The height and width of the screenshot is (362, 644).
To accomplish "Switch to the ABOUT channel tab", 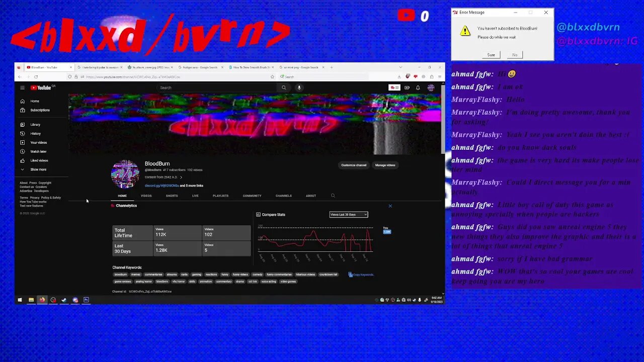I will pos(311,196).
